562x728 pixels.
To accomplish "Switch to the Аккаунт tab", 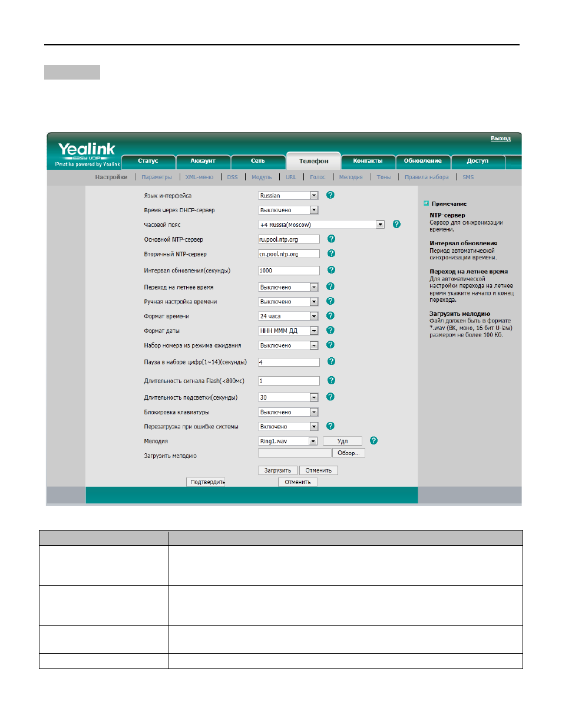I will [x=203, y=161].
